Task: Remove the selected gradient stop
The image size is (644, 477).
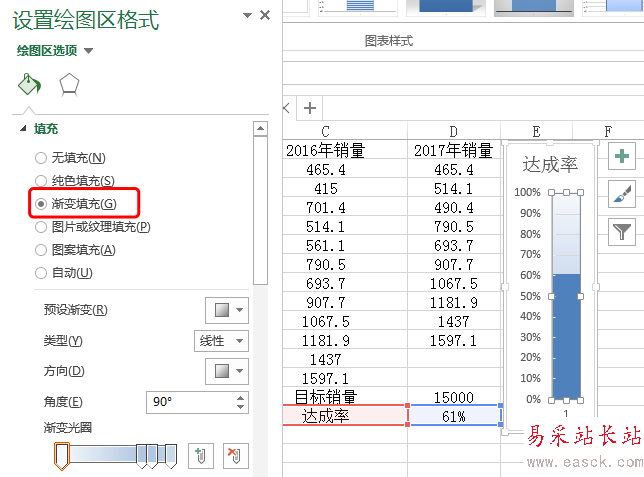Action: 236,456
